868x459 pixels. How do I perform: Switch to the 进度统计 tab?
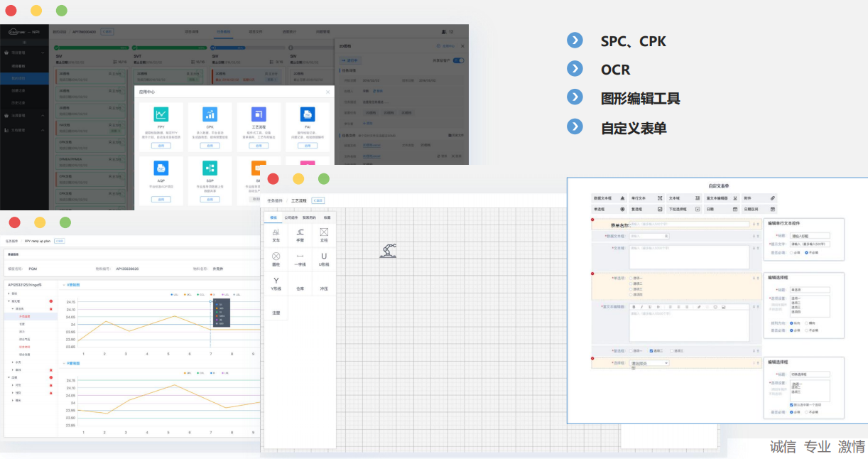(289, 32)
